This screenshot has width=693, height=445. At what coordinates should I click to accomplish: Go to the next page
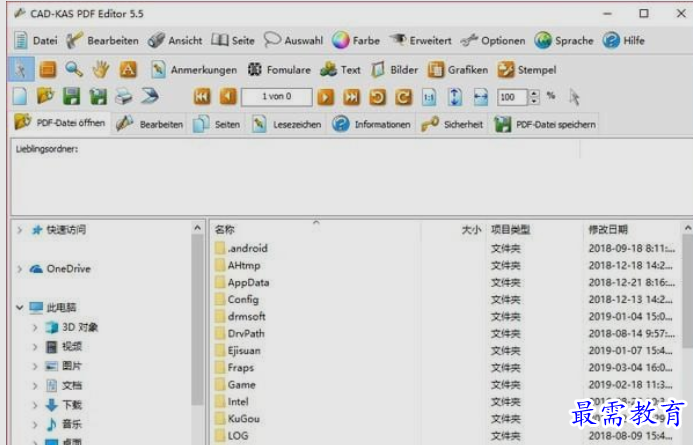pos(326,97)
